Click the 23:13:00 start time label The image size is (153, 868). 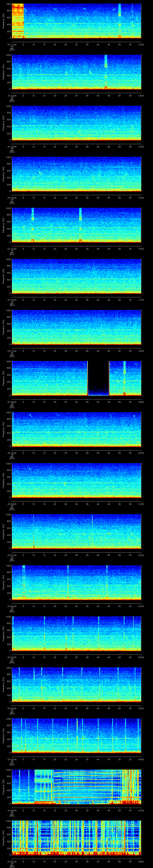(12, 147)
